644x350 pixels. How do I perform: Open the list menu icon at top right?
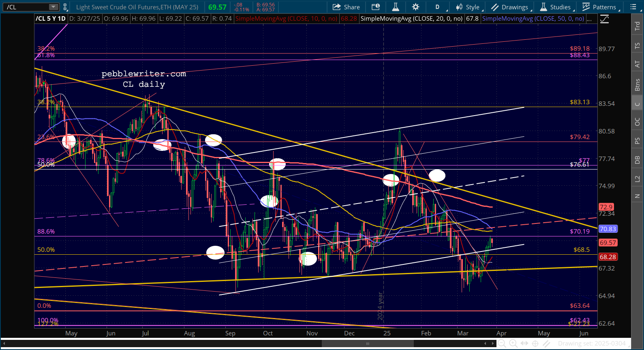coord(633,7)
